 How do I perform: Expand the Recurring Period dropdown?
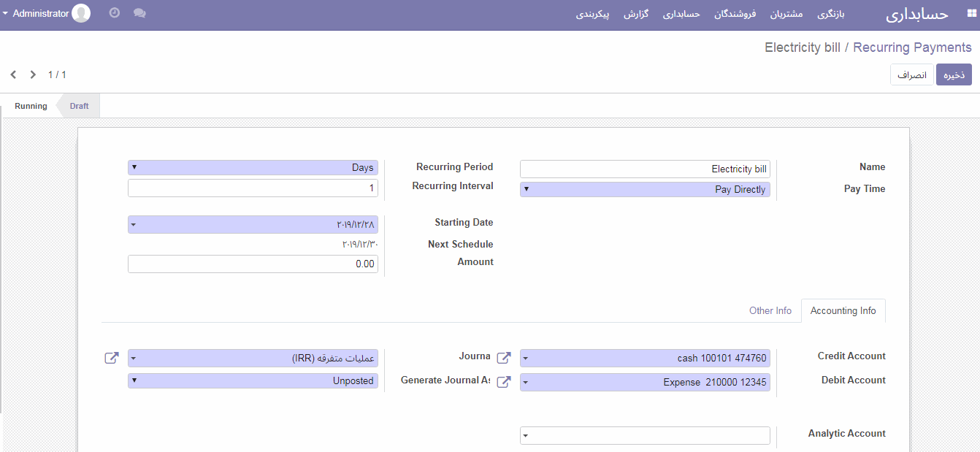(253, 168)
